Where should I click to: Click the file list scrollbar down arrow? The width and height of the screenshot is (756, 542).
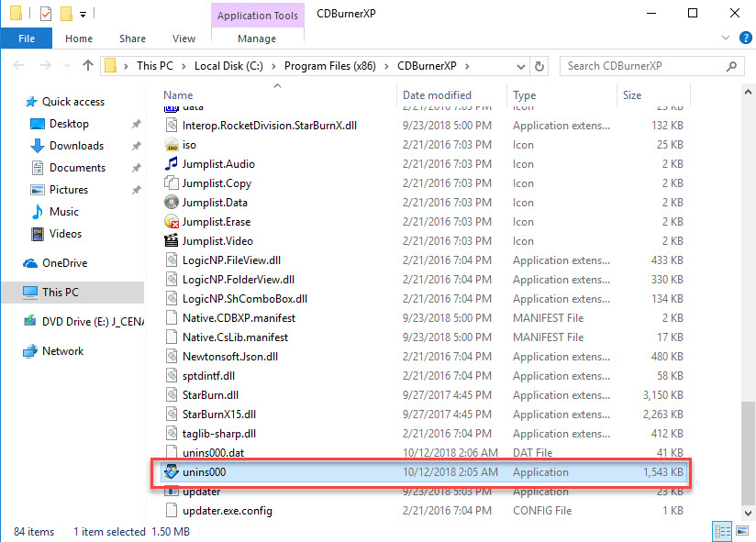coord(748,513)
